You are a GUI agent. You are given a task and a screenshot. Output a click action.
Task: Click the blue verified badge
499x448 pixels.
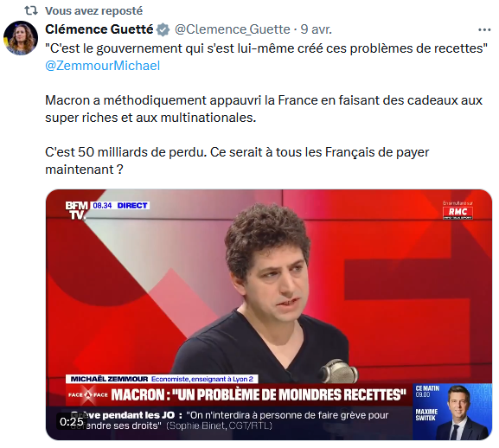point(163,29)
